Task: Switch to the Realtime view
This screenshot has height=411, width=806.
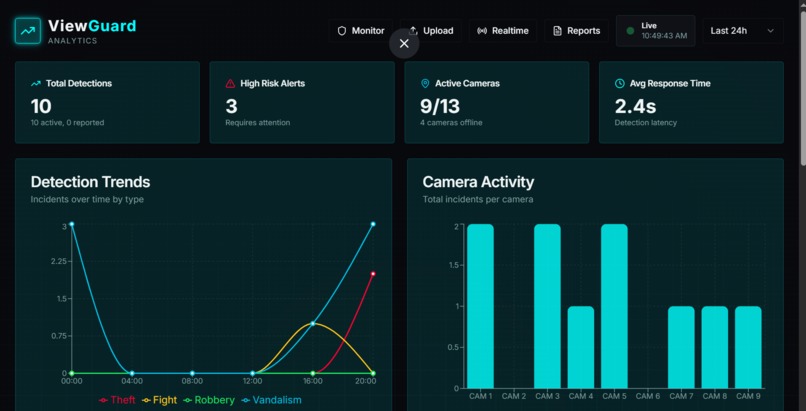Action: (503, 31)
